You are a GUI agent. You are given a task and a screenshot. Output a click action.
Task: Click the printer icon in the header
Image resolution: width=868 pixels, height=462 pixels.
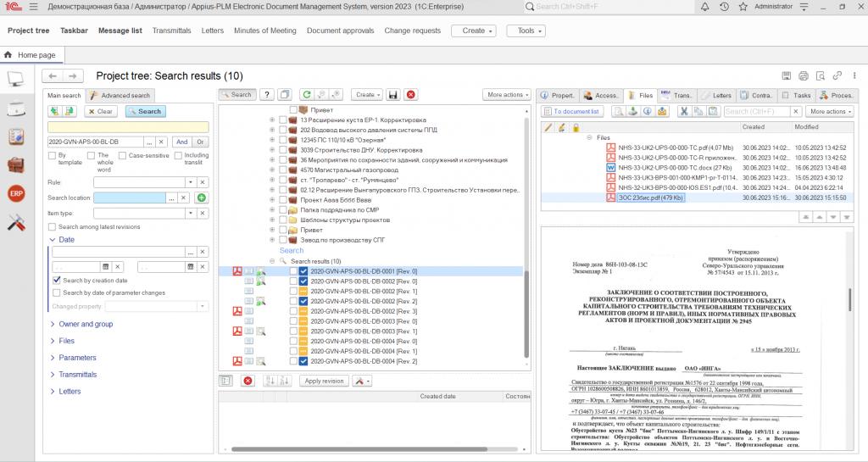click(804, 76)
